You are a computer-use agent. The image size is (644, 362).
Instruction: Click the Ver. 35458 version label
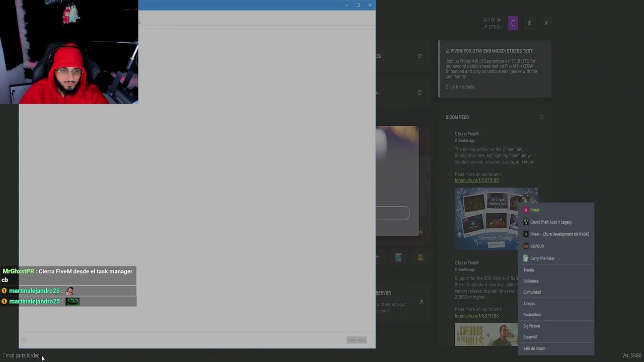click(632, 355)
